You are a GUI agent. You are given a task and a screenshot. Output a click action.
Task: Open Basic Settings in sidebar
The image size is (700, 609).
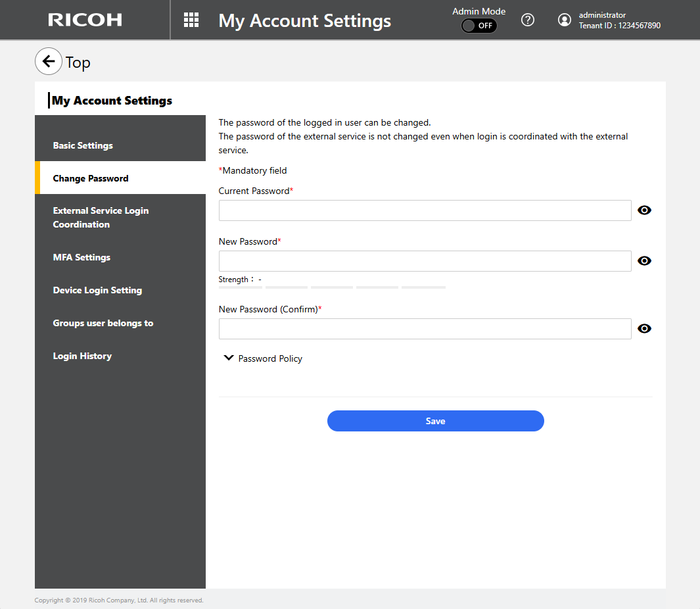[x=83, y=145]
